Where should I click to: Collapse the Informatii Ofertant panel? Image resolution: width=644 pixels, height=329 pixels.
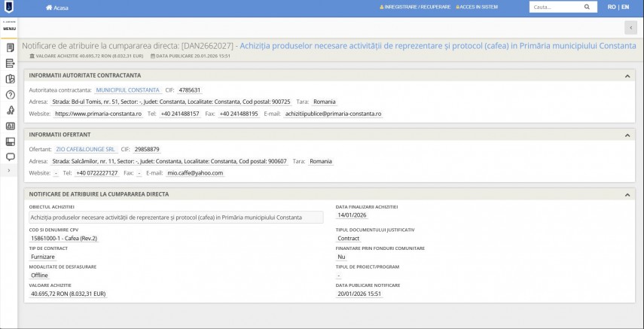point(627,135)
